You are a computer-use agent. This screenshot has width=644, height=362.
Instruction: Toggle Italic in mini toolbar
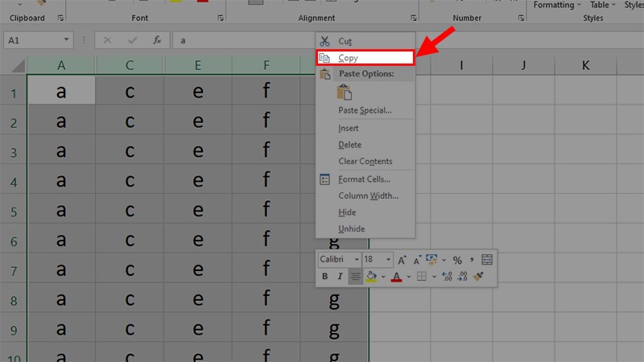(340, 276)
